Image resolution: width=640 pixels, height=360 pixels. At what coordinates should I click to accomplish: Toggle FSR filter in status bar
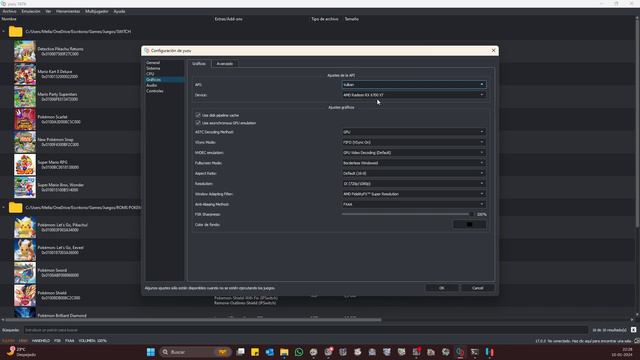[x=58, y=340]
